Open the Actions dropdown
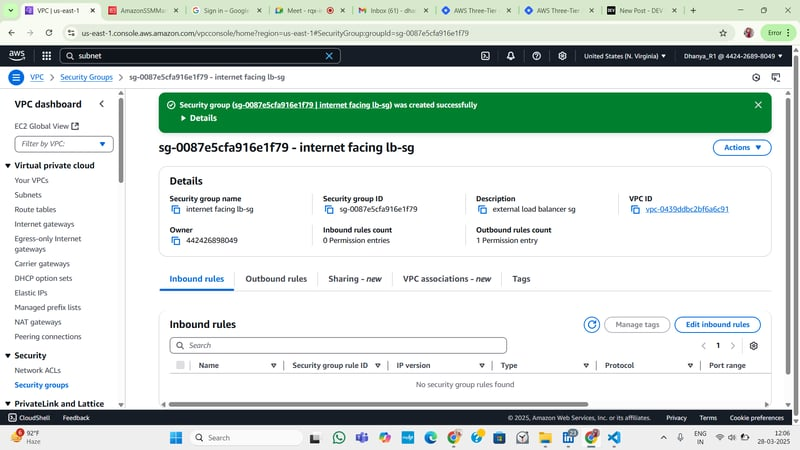The width and height of the screenshot is (800, 450). (x=742, y=147)
